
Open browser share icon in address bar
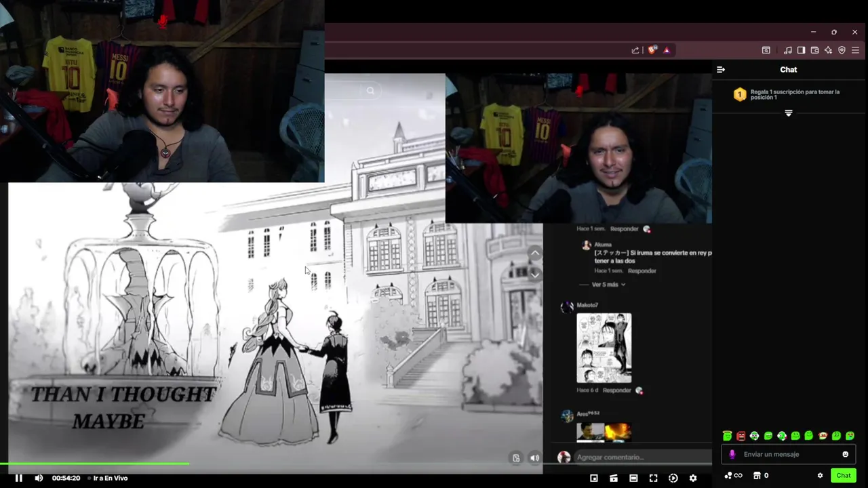[x=635, y=50]
